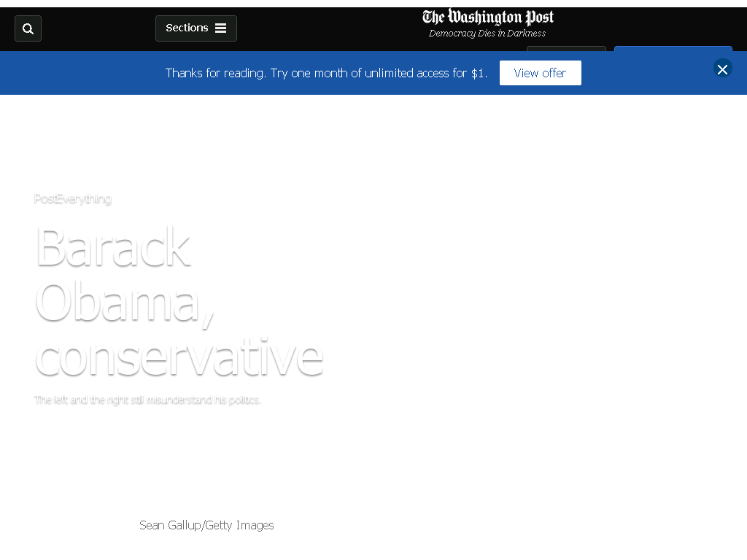Click the Sean Gallup/Getty Images photo credit

(206, 525)
